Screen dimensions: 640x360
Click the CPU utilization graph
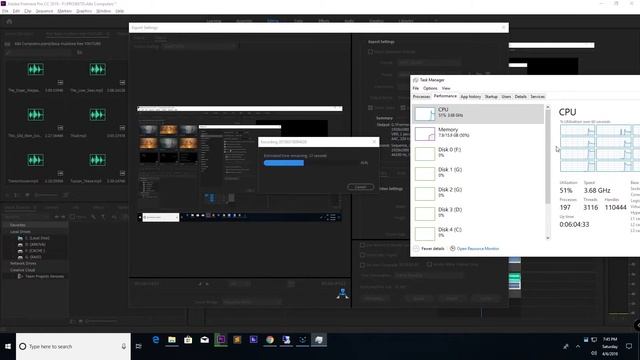coord(600,148)
